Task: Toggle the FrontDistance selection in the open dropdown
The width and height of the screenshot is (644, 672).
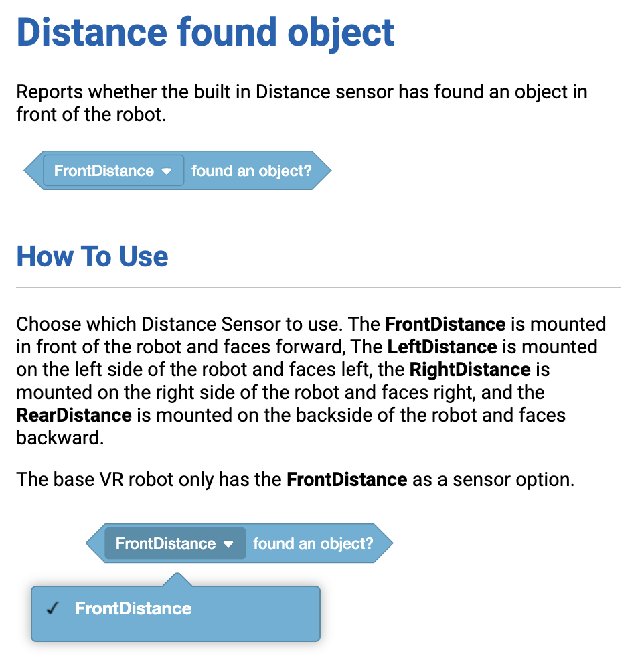Action: [132, 608]
